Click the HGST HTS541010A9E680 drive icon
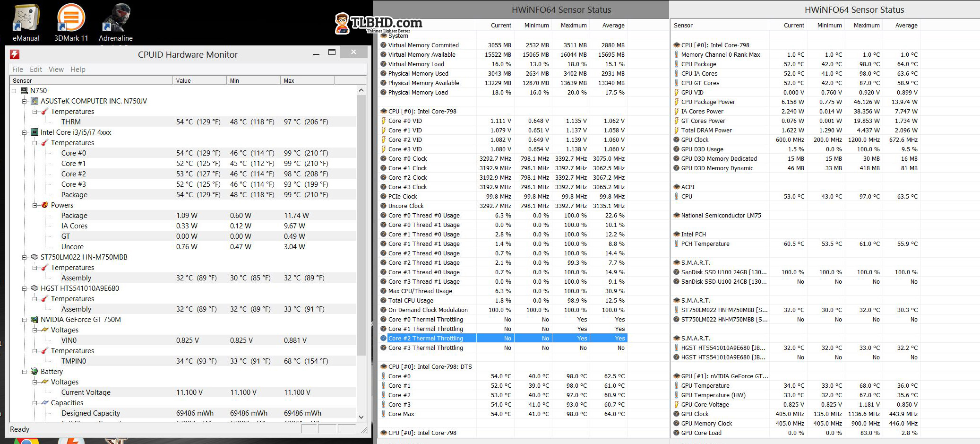Screen dimensions: 980x444 pyautogui.click(x=34, y=288)
